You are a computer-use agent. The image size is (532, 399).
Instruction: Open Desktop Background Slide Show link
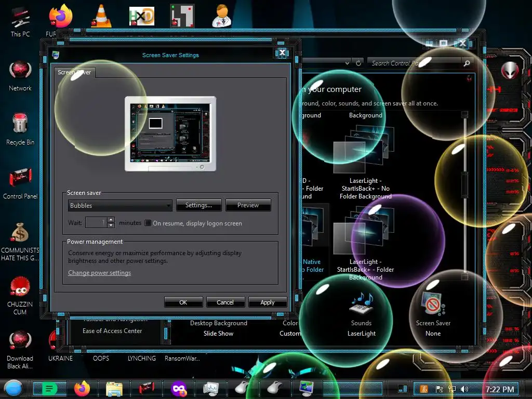219,328
